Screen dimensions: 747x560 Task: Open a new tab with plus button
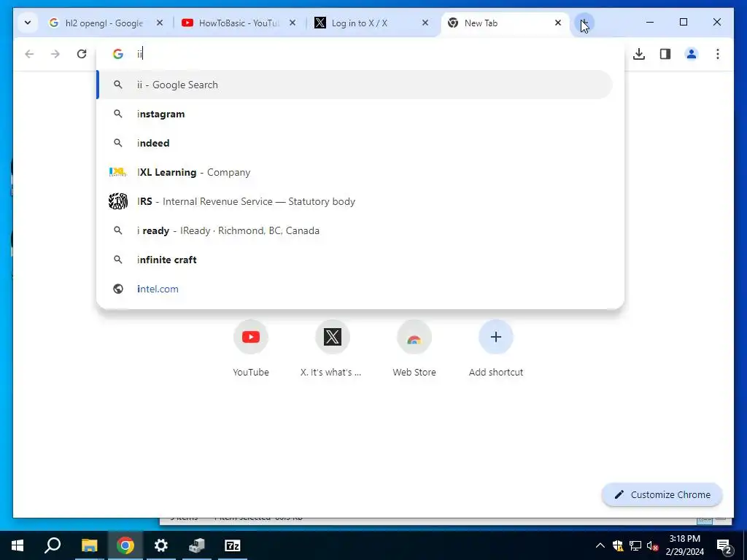[584, 23]
